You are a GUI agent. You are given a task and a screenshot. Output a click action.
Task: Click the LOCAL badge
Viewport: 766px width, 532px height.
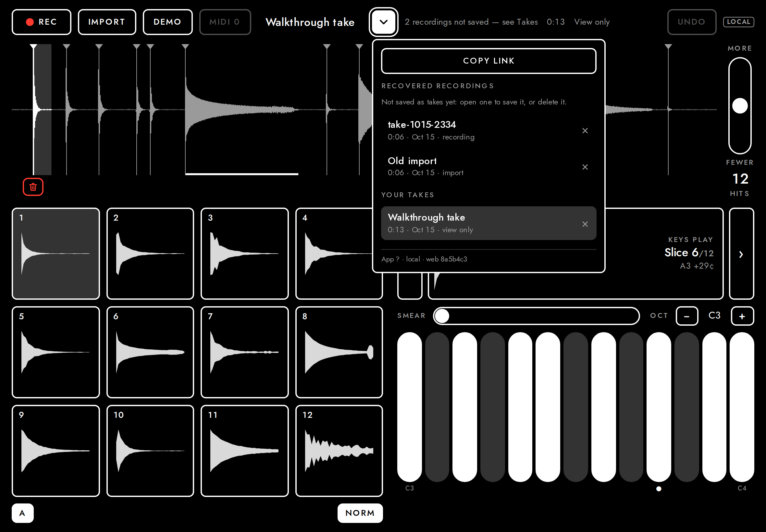[738, 22]
